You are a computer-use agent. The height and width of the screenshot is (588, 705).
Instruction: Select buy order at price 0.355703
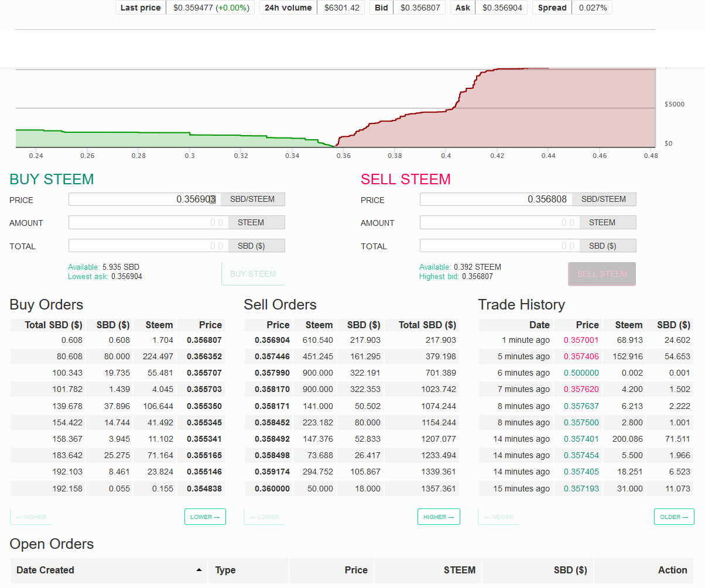(x=117, y=389)
